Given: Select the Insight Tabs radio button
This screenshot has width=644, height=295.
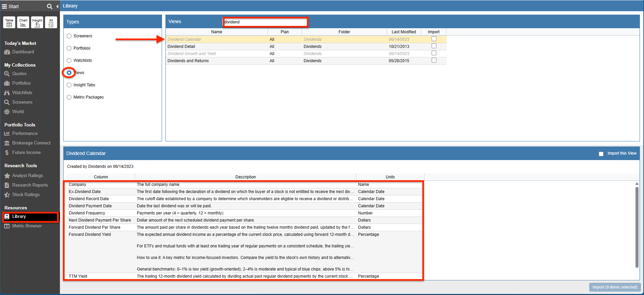Looking at the screenshot, I should pyautogui.click(x=69, y=85).
